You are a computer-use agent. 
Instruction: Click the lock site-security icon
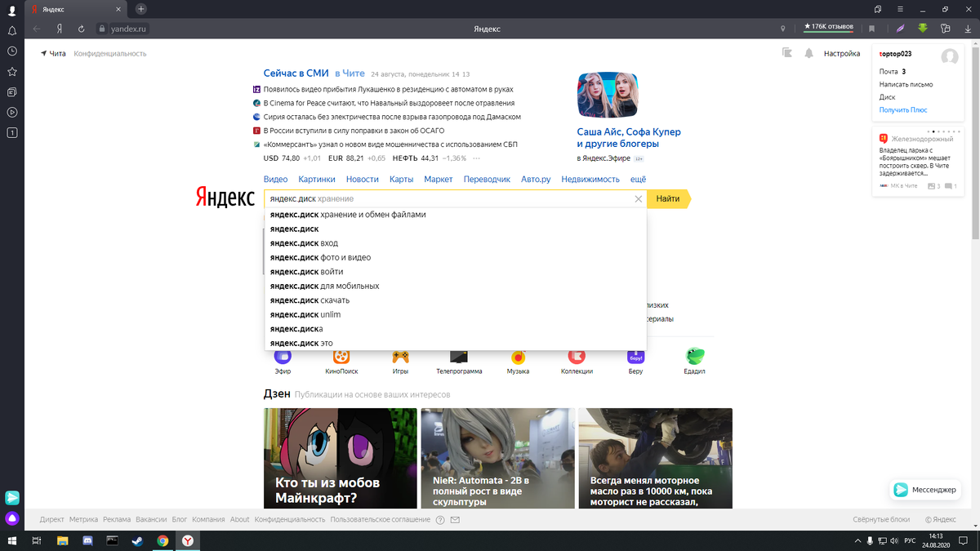click(x=102, y=29)
